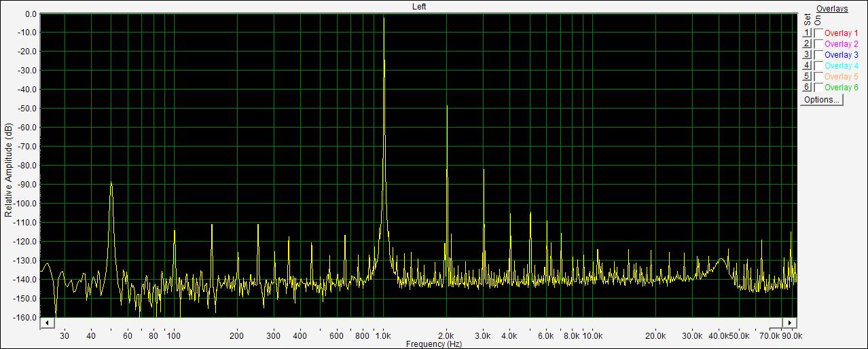This screenshot has height=349, width=868.
Task: Click Set button 2 for overlays
Action: tap(807, 43)
